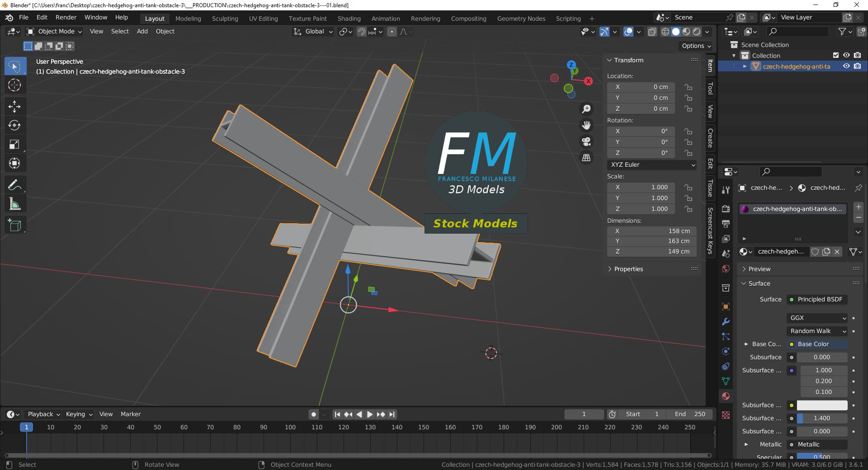
Task: Select the Rotate tool
Action: point(14,125)
